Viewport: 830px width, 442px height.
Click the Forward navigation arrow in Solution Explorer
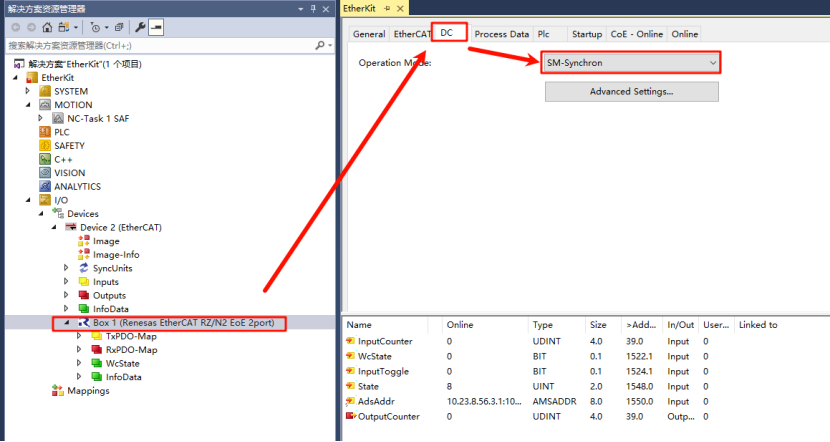click(31, 27)
